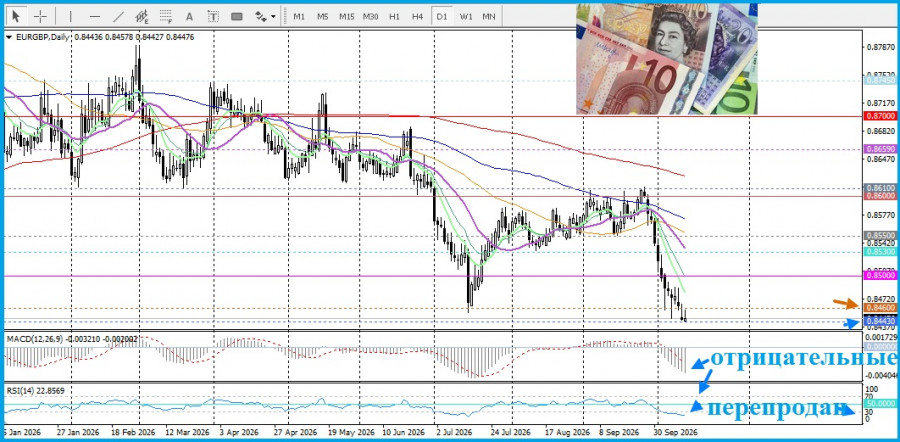Click the rectangle shape tool

(236, 16)
